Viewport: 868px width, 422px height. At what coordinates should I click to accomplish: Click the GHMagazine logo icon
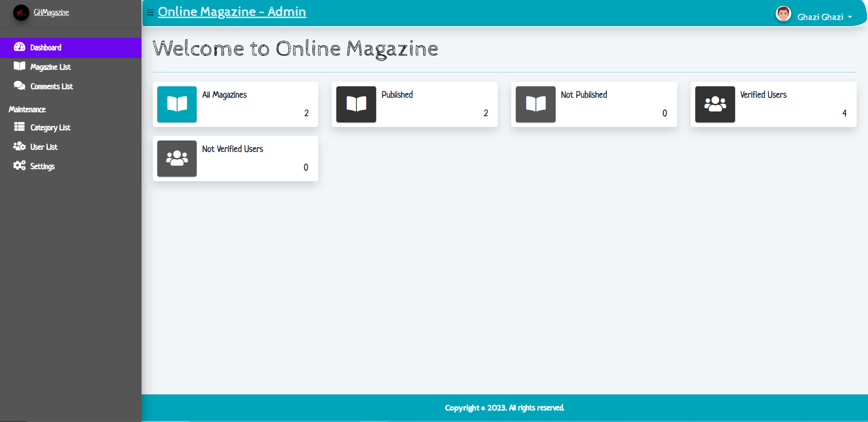point(21,13)
